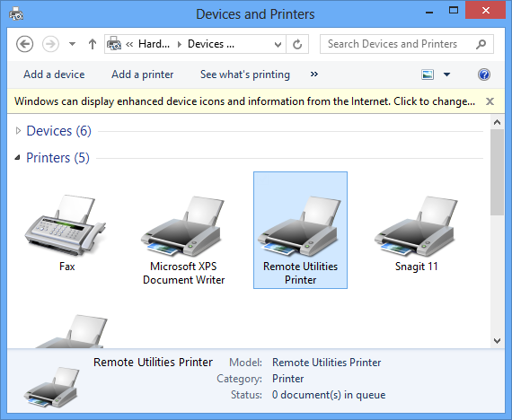
Task: Open the breadcrumb arrow after Hard...
Action: click(179, 44)
